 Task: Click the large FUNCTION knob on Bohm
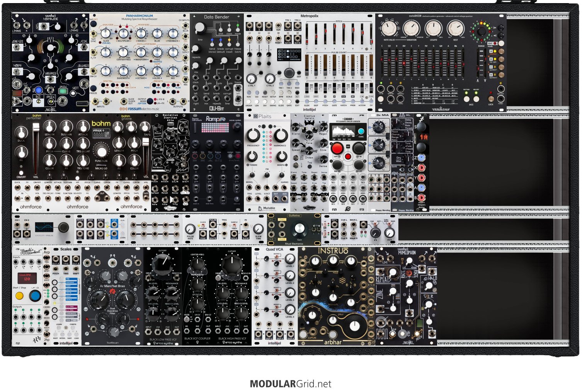[101, 151]
